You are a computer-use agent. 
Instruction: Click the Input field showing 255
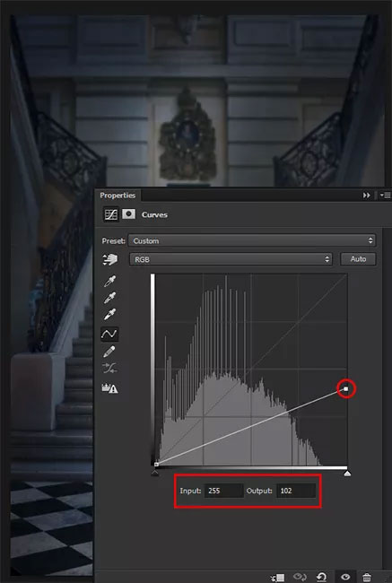[x=224, y=491]
